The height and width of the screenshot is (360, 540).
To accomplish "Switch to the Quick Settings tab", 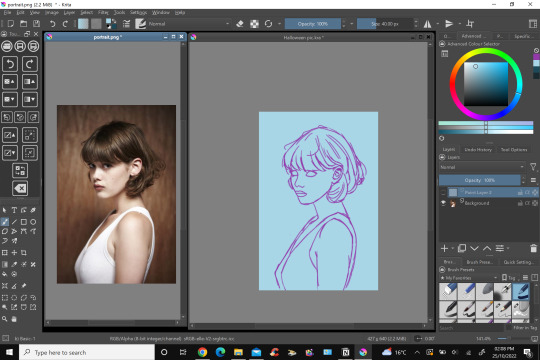I will 518,262.
